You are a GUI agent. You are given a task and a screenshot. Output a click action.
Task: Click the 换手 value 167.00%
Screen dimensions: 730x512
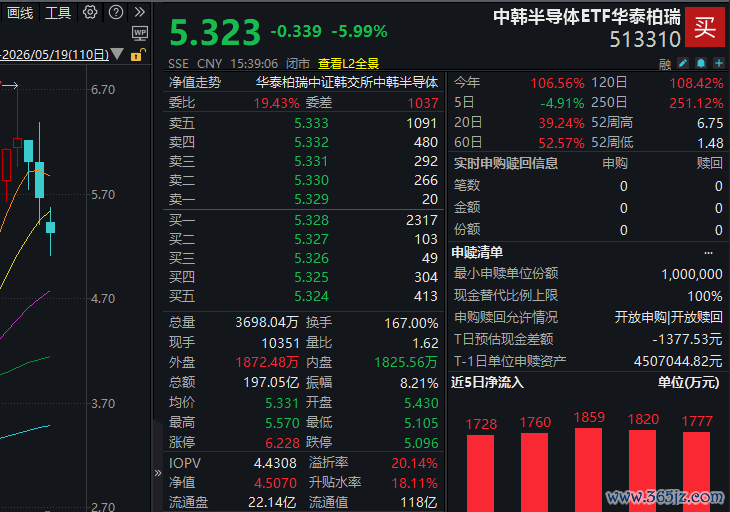411,323
